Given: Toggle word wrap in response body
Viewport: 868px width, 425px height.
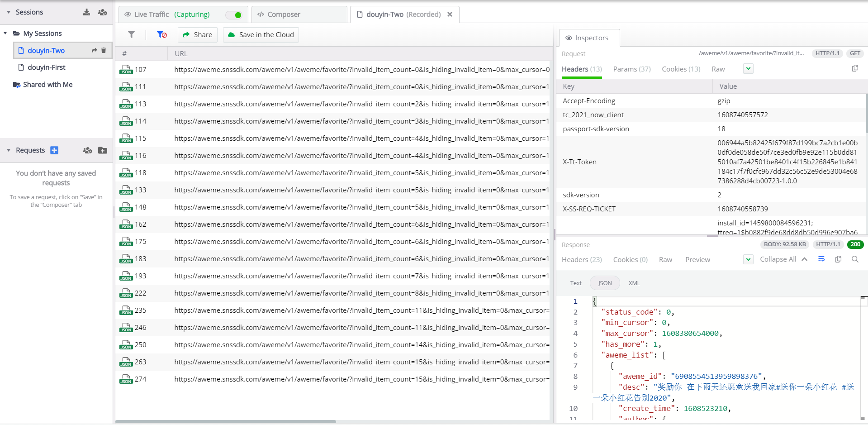Looking at the screenshot, I should pos(821,259).
